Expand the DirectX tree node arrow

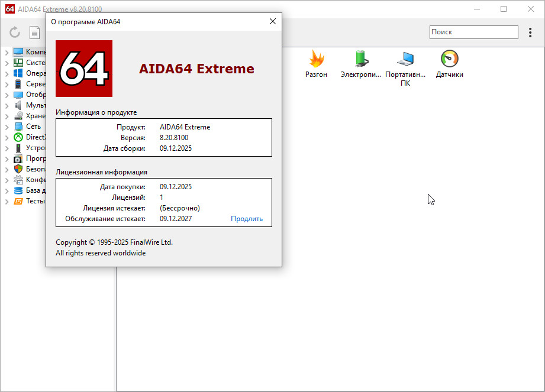[x=7, y=137]
